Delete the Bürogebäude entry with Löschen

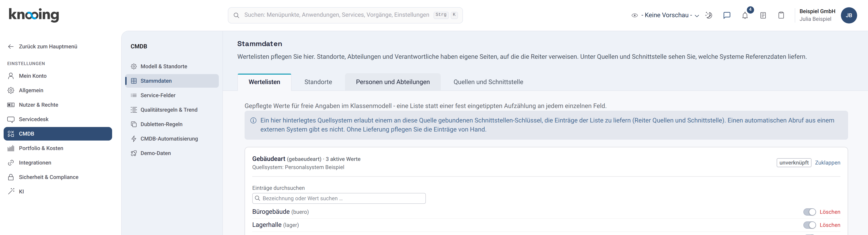(x=830, y=212)
